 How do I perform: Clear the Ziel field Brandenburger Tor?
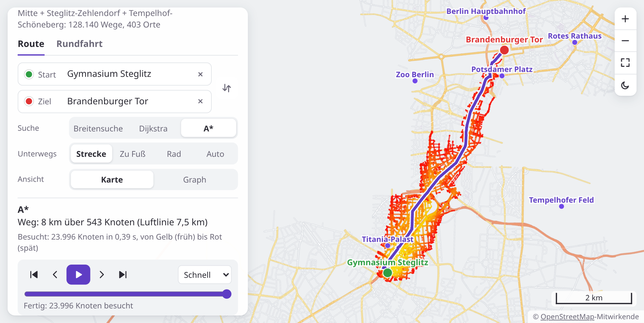click(x=200, y=101)
